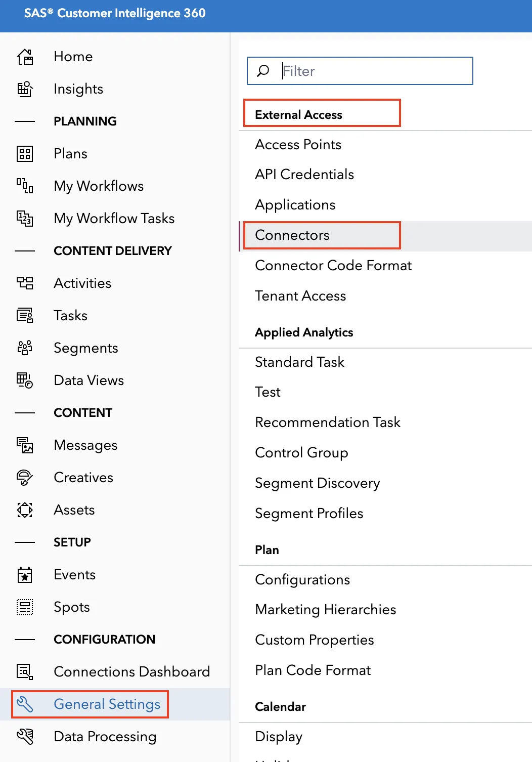Screen dimensions: 532x762
Task: Select Access Points setting
Action: point(298,145)
